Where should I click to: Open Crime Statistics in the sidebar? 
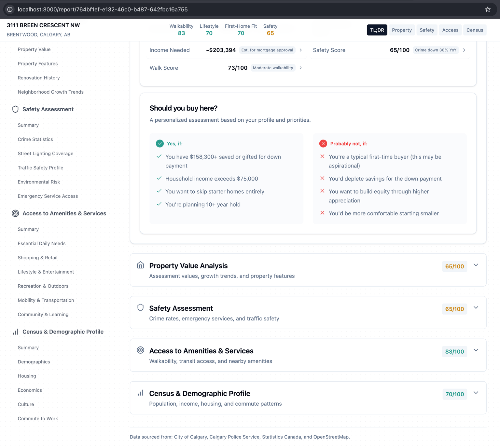(35, 139)
